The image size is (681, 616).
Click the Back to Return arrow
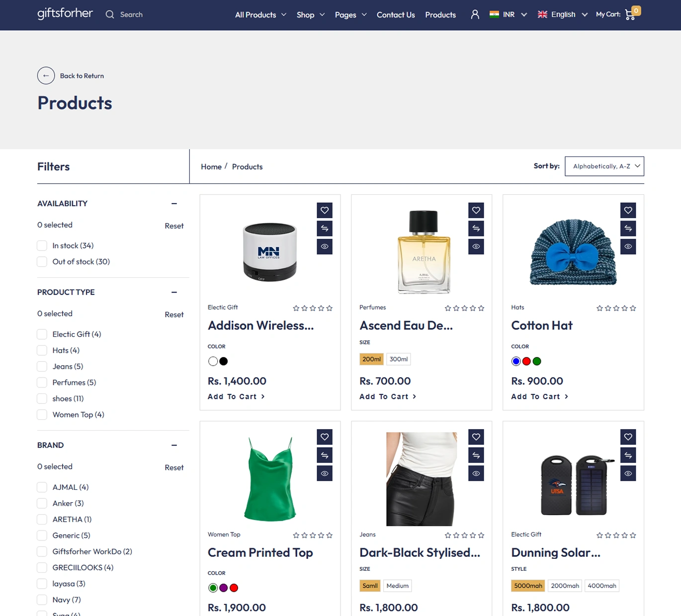[x=46, y=76]
